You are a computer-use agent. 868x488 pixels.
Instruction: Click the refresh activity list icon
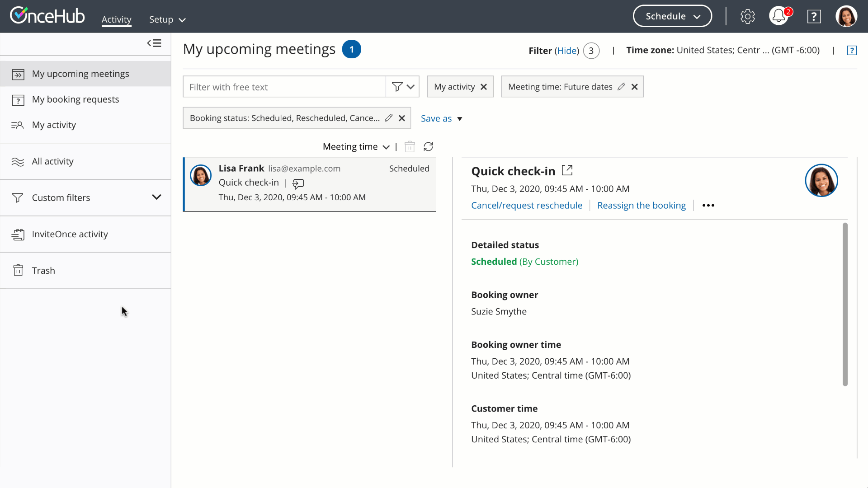(x=428, y=146)
